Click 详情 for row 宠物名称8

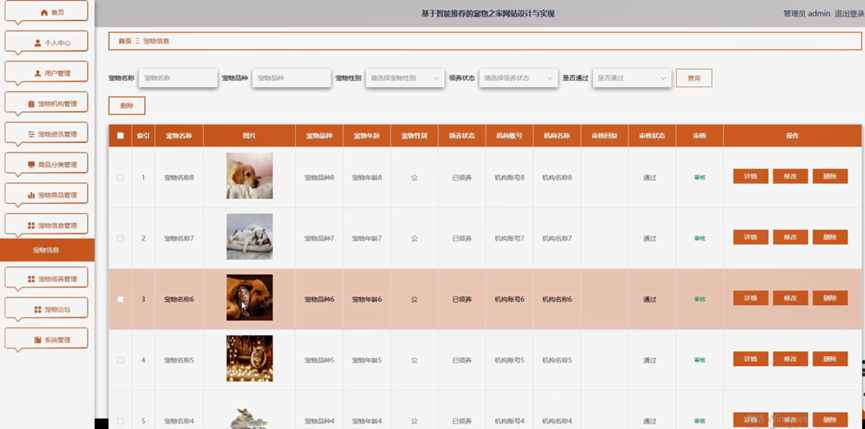pos(750,176)
